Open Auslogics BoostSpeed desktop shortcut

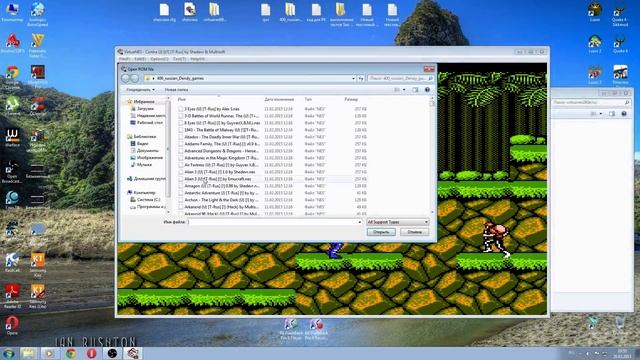(x=38, y=13)
